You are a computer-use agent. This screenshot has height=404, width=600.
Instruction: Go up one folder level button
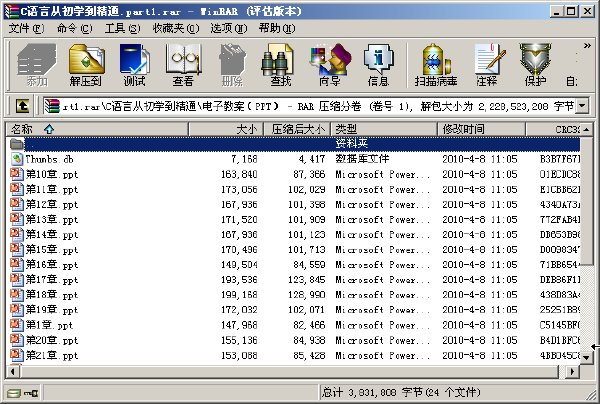23,106
